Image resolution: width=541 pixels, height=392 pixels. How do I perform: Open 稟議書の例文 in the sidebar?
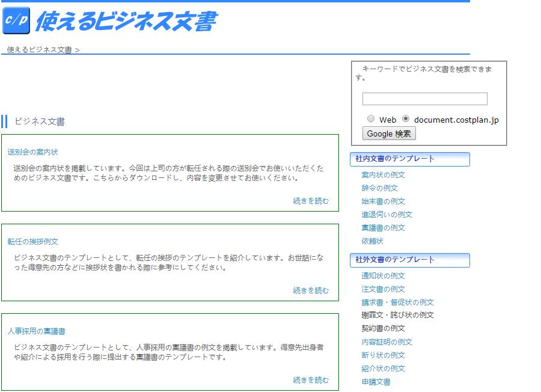(383, 228)
